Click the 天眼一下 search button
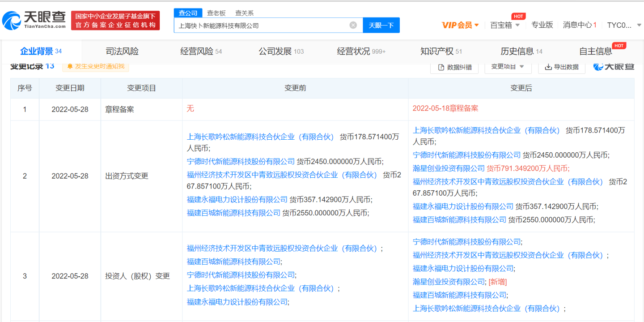 point(381,25)
